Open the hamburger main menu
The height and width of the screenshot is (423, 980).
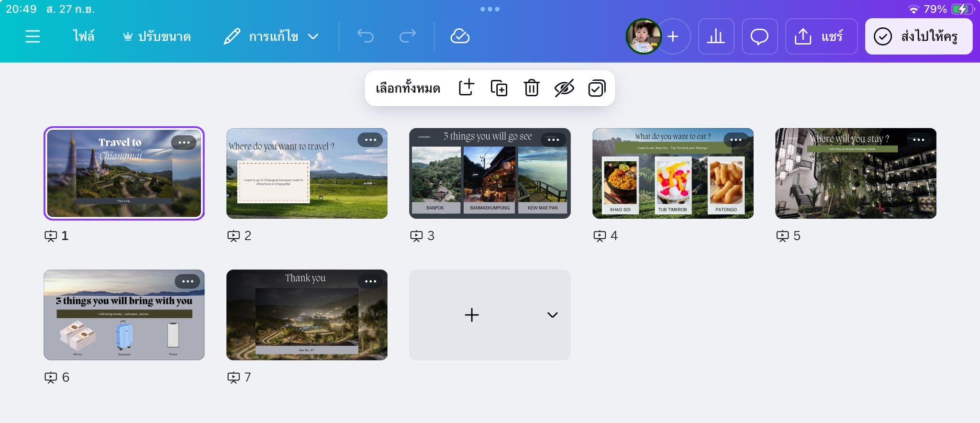(x=33, y=36)
